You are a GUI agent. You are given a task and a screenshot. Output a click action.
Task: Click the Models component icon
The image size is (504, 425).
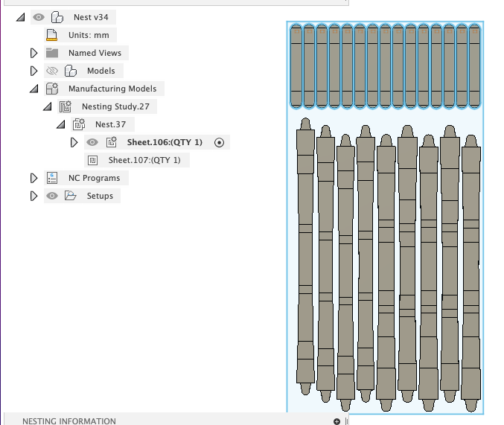(71, 71)
